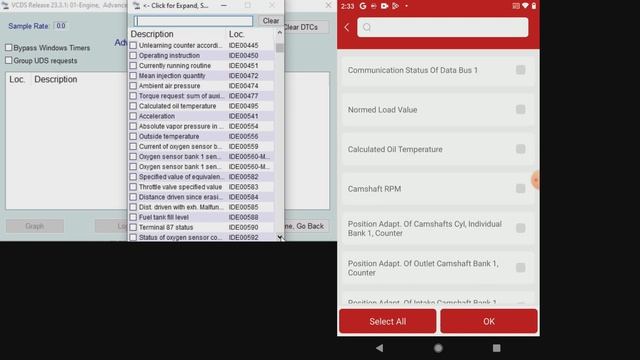This screenshot has width=640, height=360.
Task: Enable the Ambient air pressure checkbox
Action: [133, 86]
